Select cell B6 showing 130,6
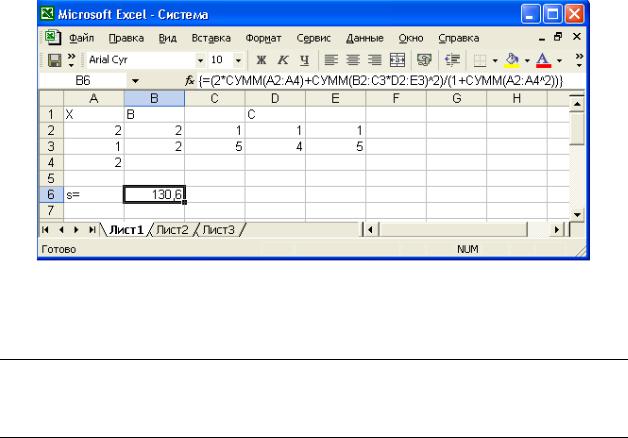This screenshot has height=438, width=628. [x=154, y=195]
